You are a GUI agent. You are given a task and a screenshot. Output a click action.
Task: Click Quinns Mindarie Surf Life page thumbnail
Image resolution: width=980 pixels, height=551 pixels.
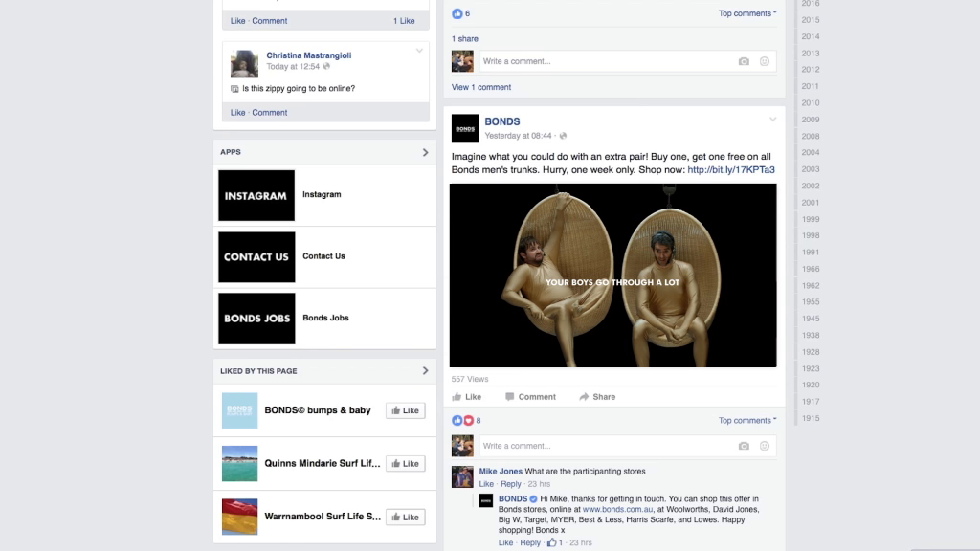(239, 464)
